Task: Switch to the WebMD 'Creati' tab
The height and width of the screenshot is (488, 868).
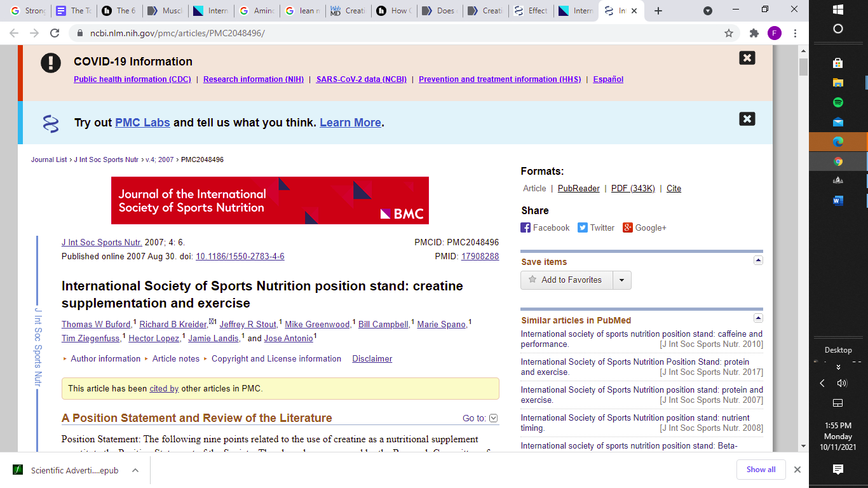Action: 348,11
